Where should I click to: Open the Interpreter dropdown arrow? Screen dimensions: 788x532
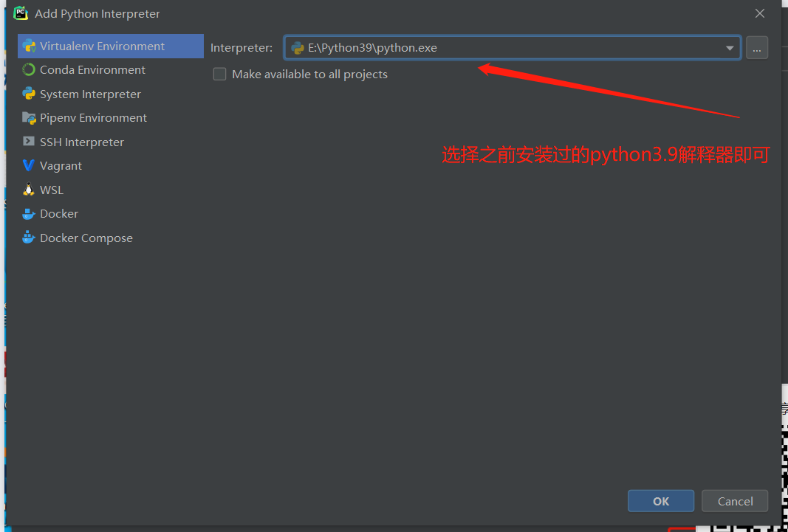pos(730,48)
